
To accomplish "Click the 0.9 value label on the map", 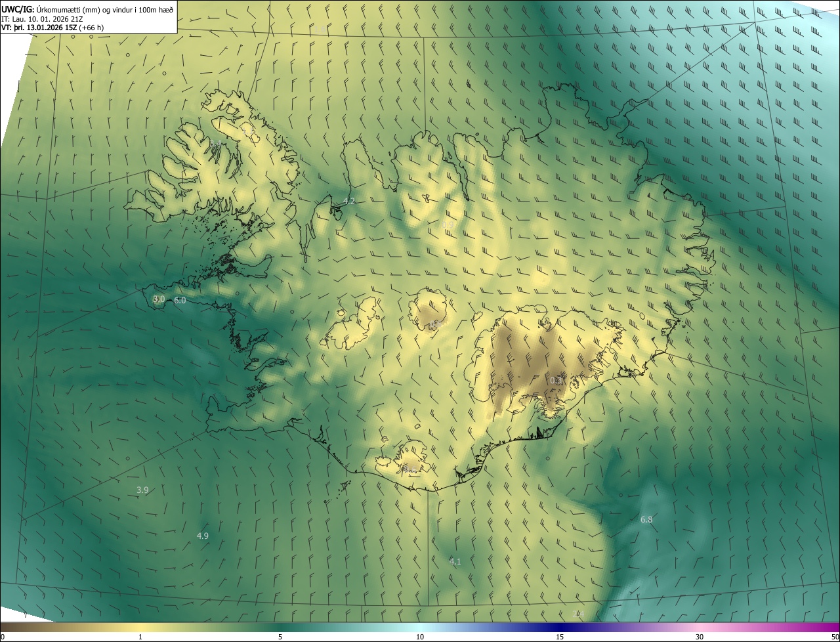I will click(448, 225).
